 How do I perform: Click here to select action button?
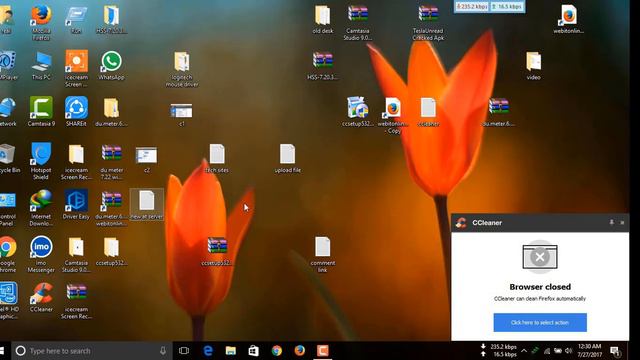click(x=540, y=322)
